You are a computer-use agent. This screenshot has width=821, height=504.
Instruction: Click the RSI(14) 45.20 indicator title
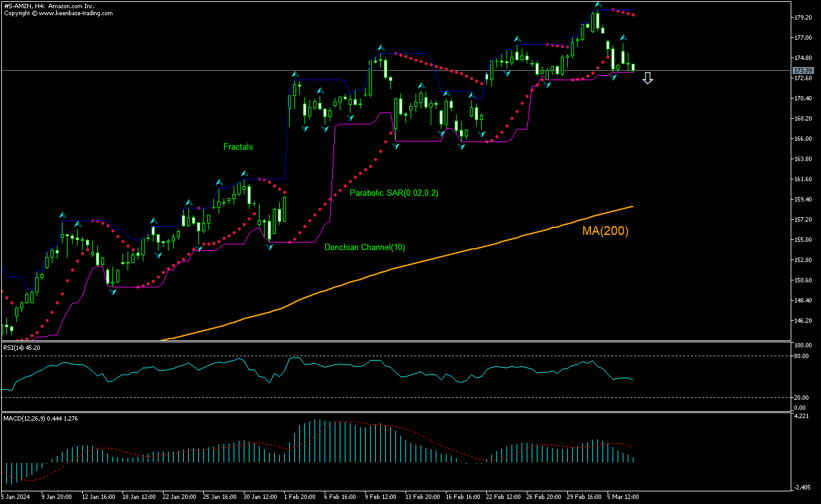click(x=21, y=347)
